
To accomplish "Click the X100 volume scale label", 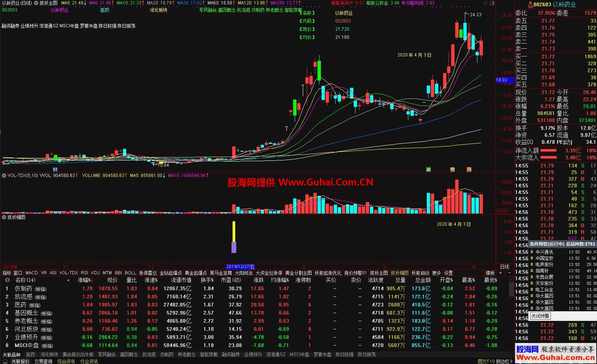I will click(x=501, y=211).
